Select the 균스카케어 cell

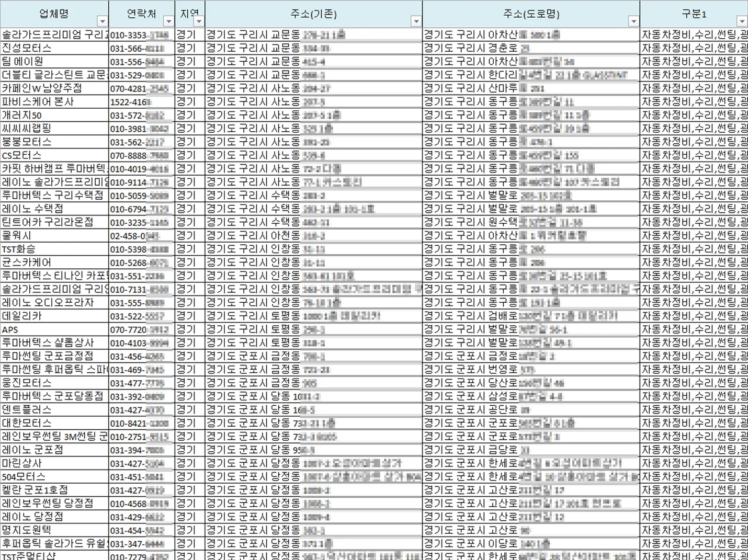(54, 262)
